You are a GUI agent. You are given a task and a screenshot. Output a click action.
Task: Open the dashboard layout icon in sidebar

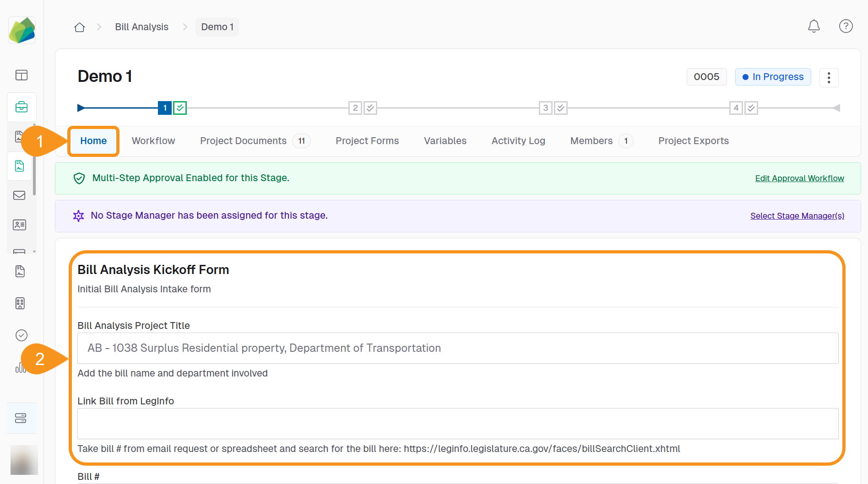22,75
